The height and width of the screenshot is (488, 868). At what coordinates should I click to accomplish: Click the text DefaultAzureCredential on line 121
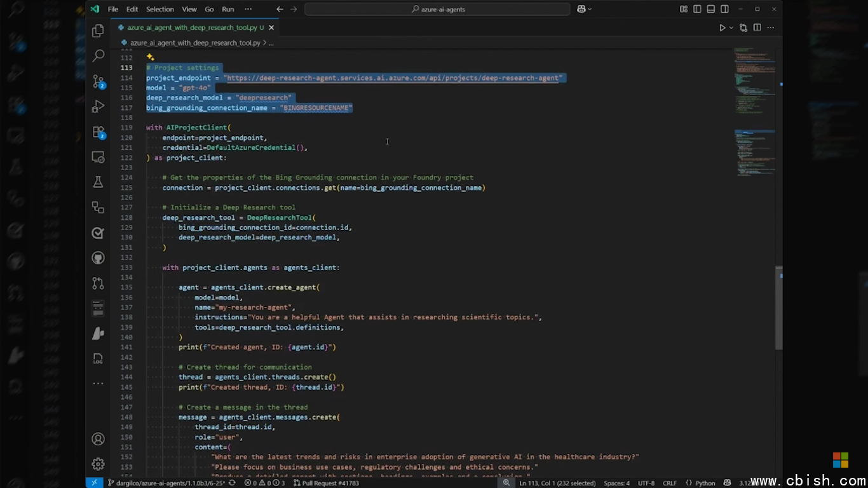pos(251,147)
